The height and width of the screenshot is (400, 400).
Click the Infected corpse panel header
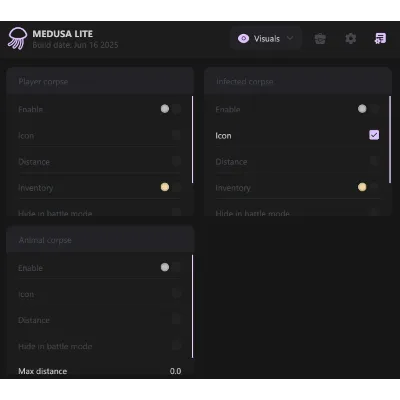click(298, 81)
